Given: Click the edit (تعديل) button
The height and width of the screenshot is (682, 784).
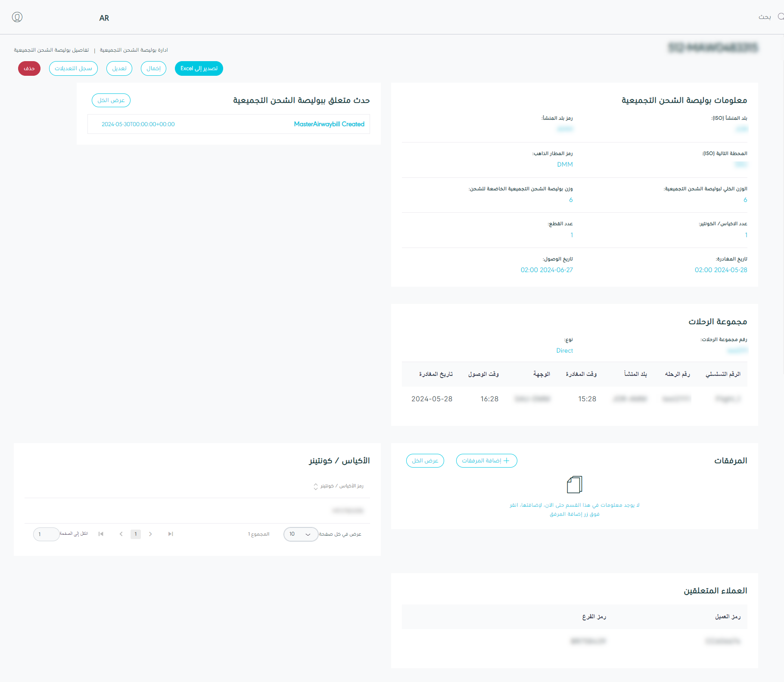Looking at the screenshot, I should point(119,68).
